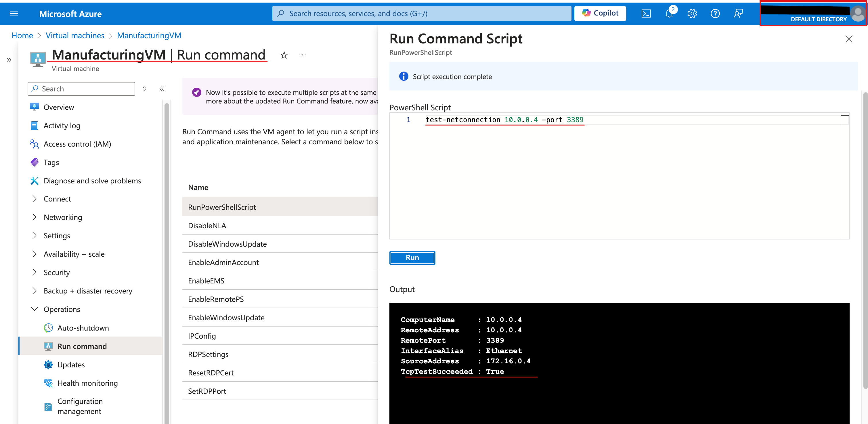Click the Configuration management checklist icon
The height and width of the screenshot is (424, 868).
tap(48, 407)
